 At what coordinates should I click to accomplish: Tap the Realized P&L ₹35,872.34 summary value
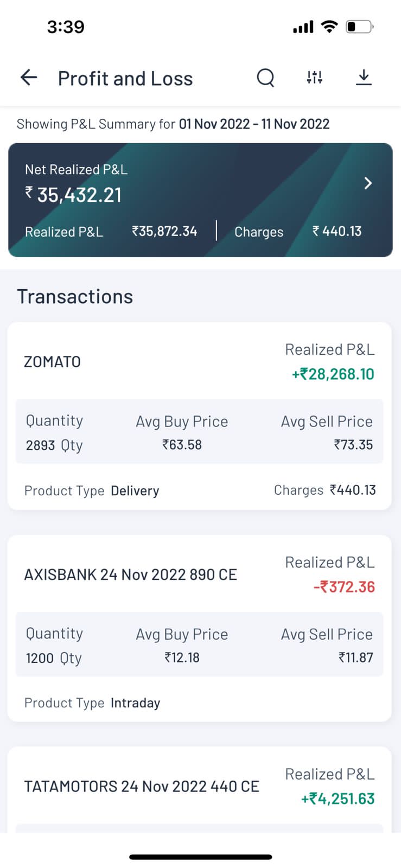[164, 232]
